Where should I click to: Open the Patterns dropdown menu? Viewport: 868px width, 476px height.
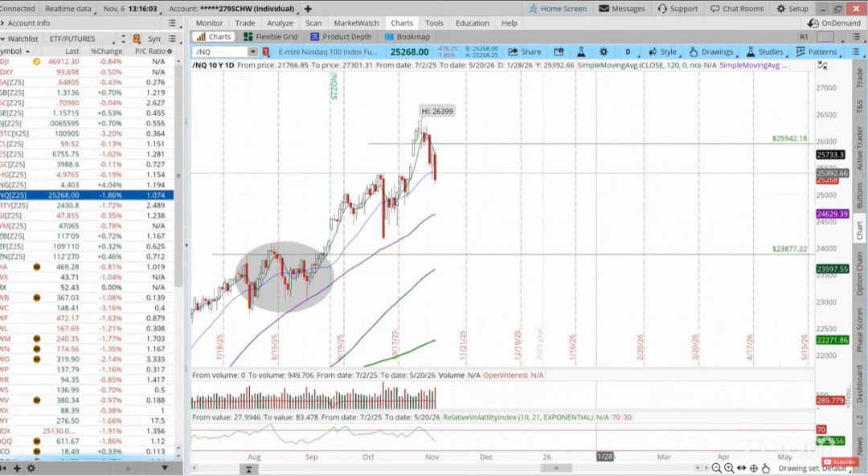817,51
